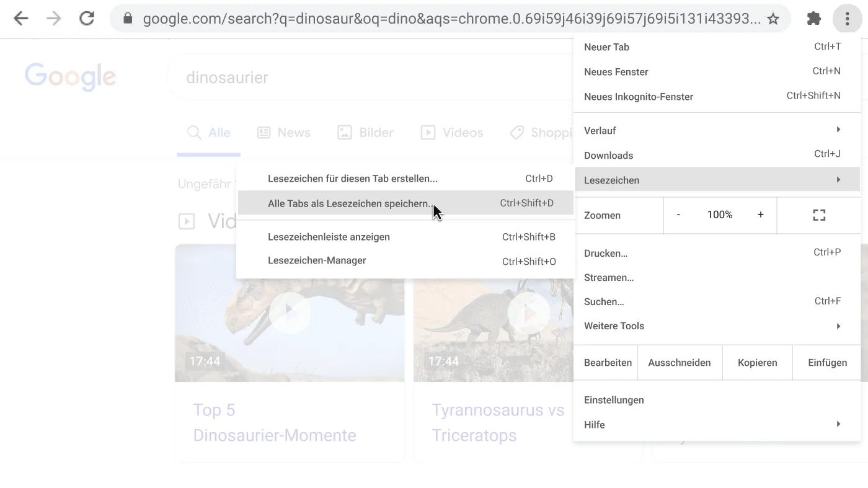Open the extensions puzzle icon
This screenshot has height=488, width=868.
pyautogui.click(x=813, y=18)
